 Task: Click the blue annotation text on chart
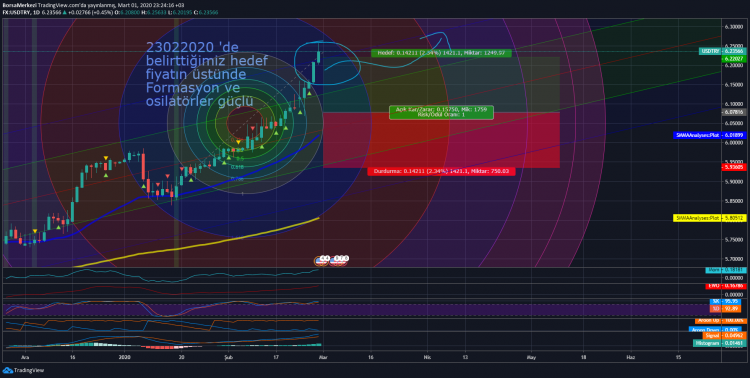(207, 74)
